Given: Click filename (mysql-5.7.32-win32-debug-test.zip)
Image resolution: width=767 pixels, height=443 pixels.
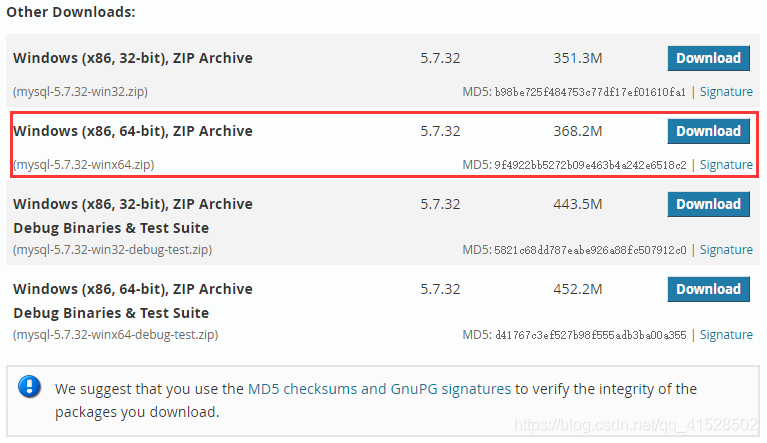Looking at the screenshot, I should pos(112,250).
